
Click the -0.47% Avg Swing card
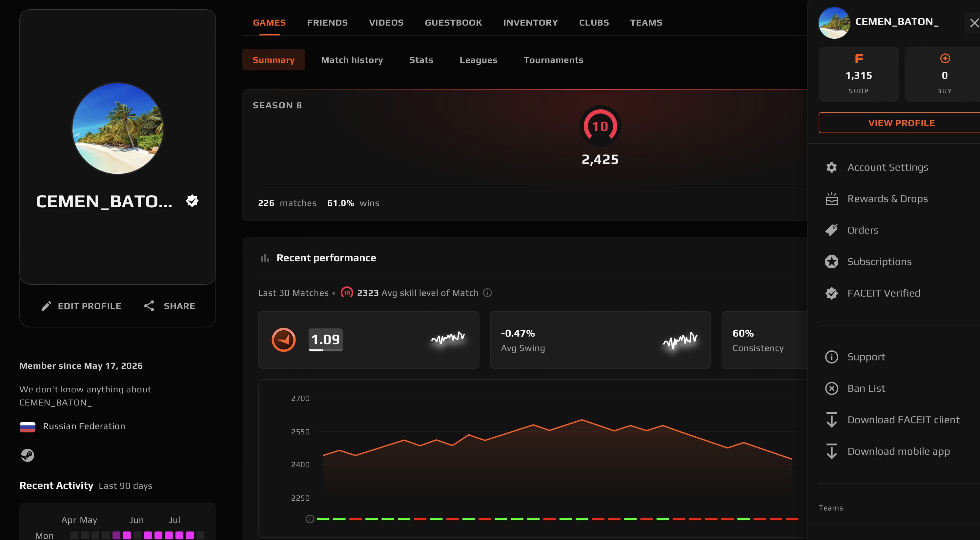click(600, 340)
